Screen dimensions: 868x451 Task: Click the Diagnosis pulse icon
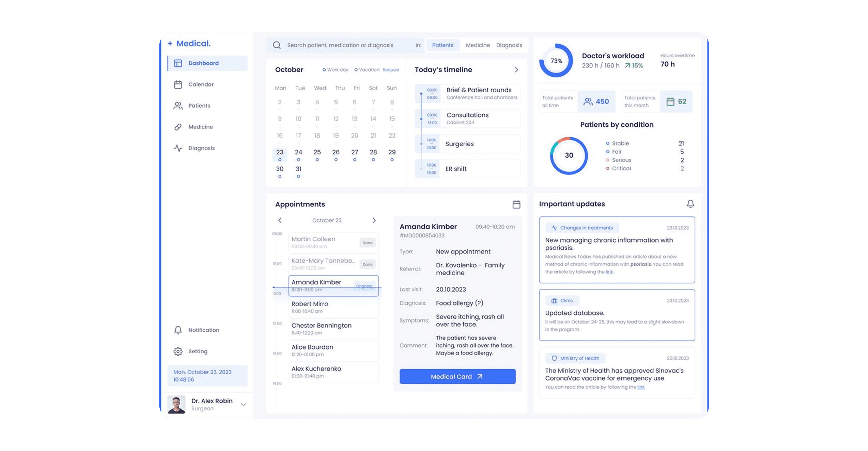(x=178, y=148)
